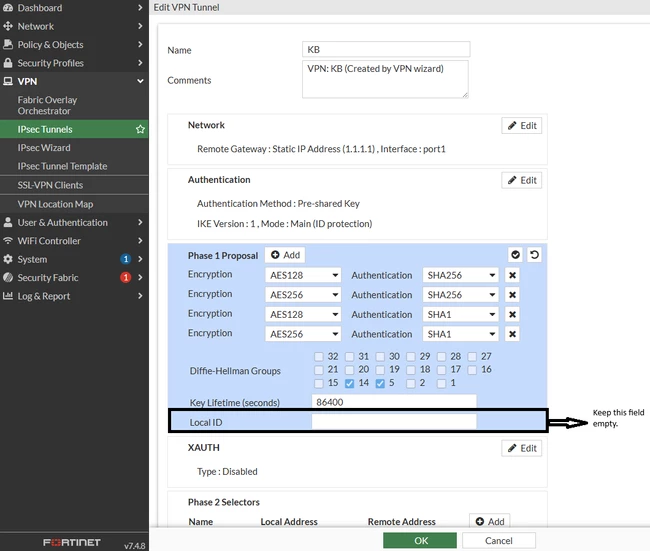Revert Phase 1 Proposal with undo icon

(534, 255)
